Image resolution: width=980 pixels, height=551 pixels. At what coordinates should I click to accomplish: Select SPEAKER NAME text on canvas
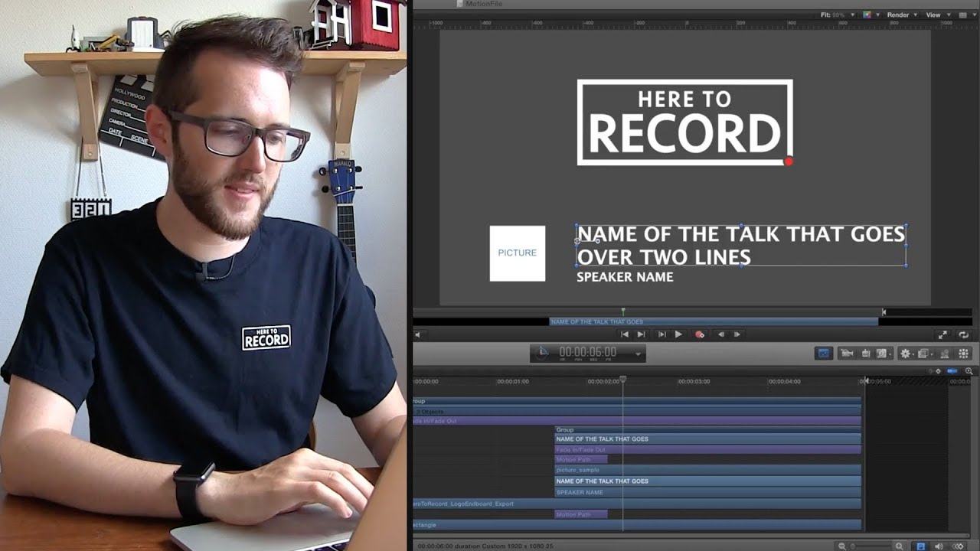625,277
